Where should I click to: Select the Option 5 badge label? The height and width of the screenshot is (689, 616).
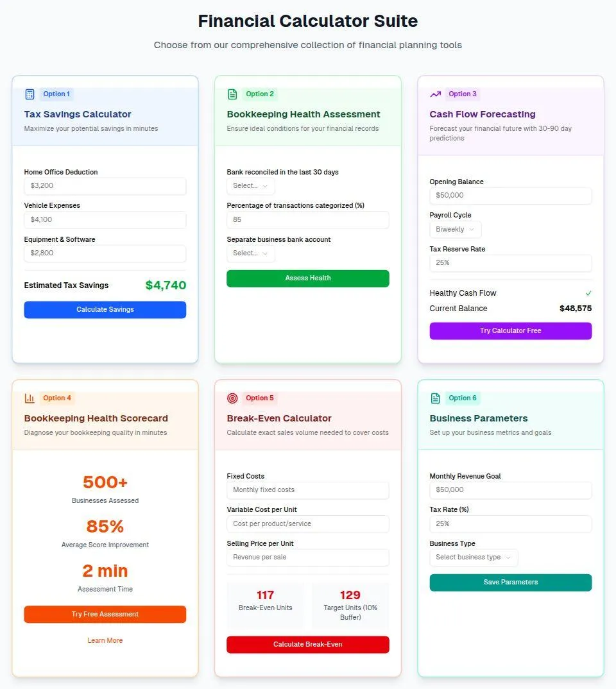(x=260, y=398)
